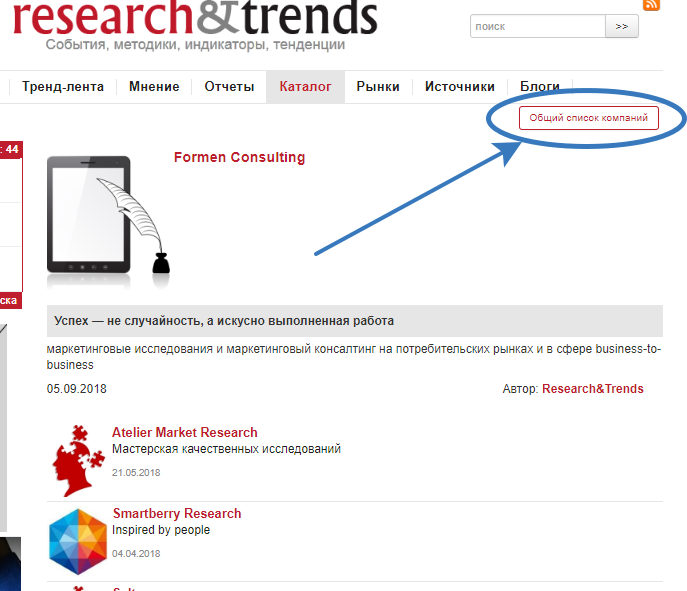687x591 pixels.
Task: Open the Отчеты menu item
Action: pos(229,87)
